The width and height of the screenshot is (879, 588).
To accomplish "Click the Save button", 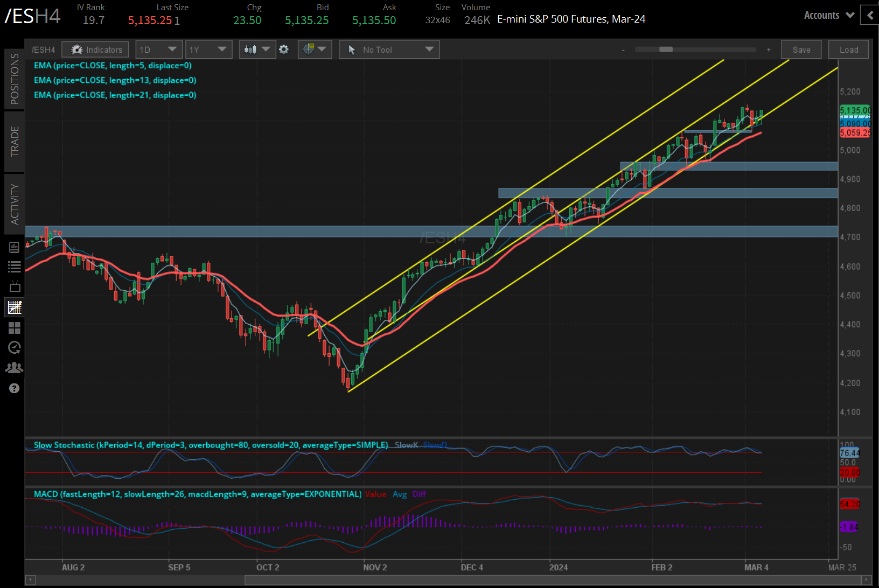I will click(801, 49).
